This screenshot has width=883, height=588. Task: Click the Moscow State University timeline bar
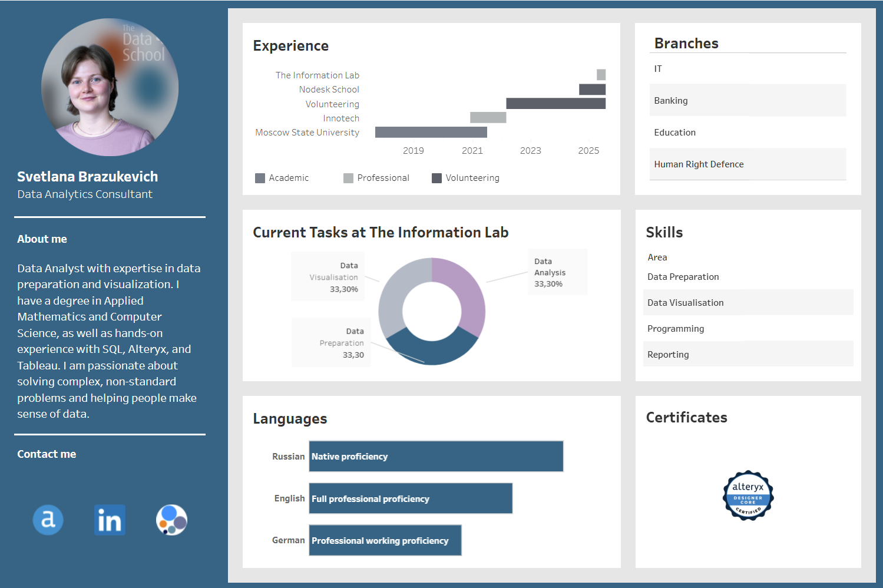tap(431, 133)
